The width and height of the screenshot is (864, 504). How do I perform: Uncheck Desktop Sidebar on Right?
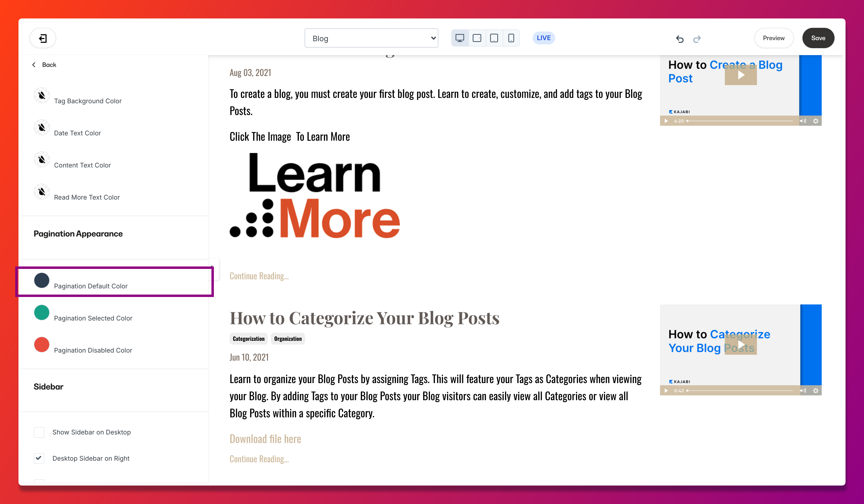coord(39,458)
